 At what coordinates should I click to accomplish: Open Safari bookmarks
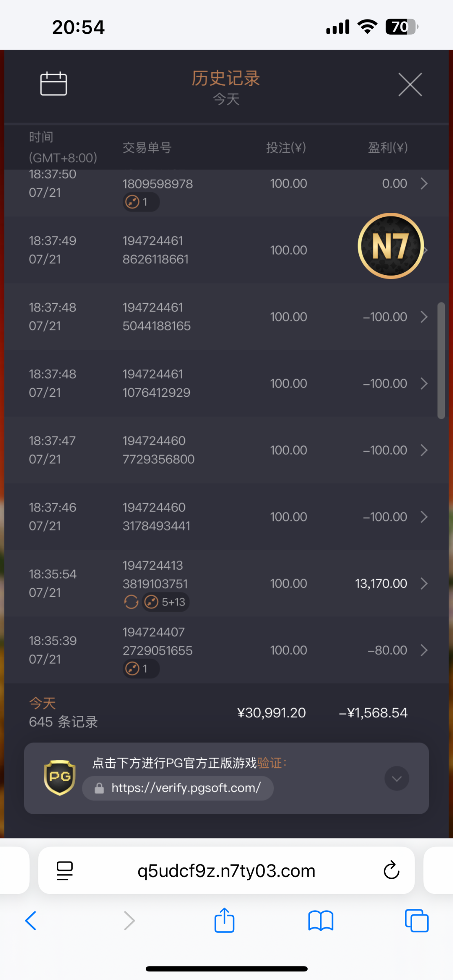(321, 921)
